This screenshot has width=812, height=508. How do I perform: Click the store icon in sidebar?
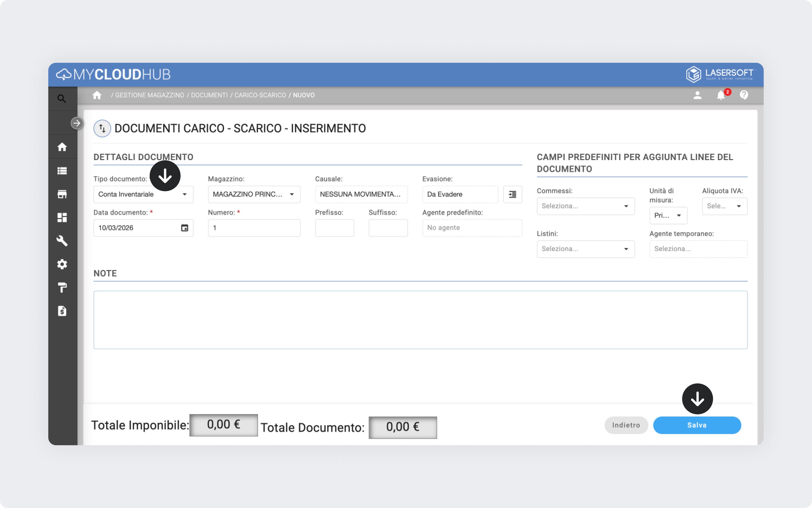62,194
